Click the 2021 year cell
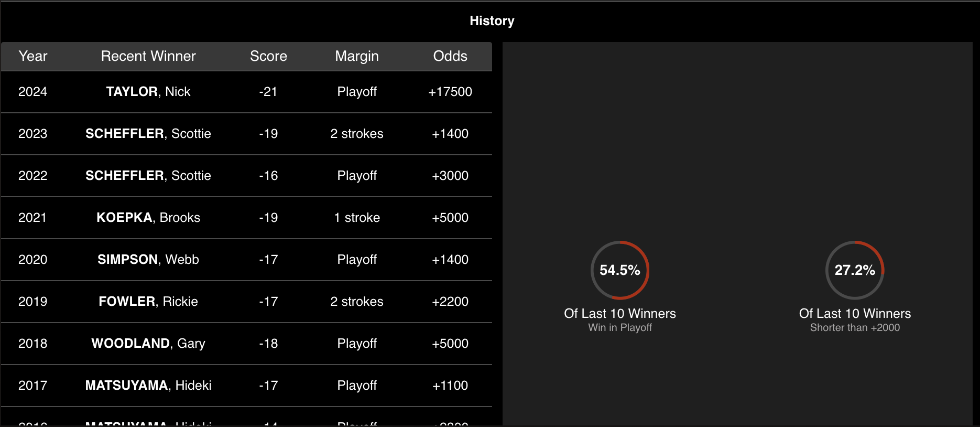The image size is (980, 427). [32, 218]
